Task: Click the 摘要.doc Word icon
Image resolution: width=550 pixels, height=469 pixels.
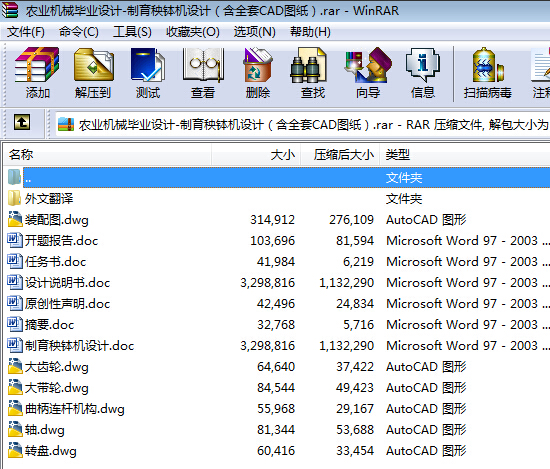Action: (x=15, y=324)
